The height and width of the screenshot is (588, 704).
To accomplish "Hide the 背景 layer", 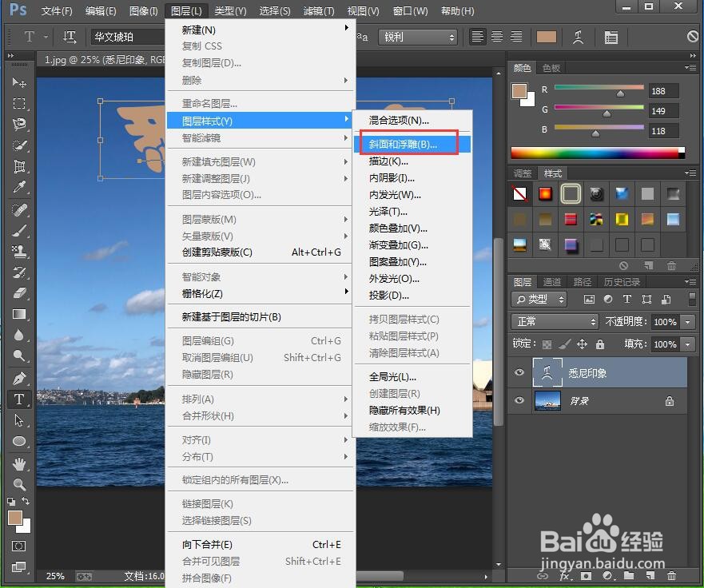I will click(x=518, y=401).
